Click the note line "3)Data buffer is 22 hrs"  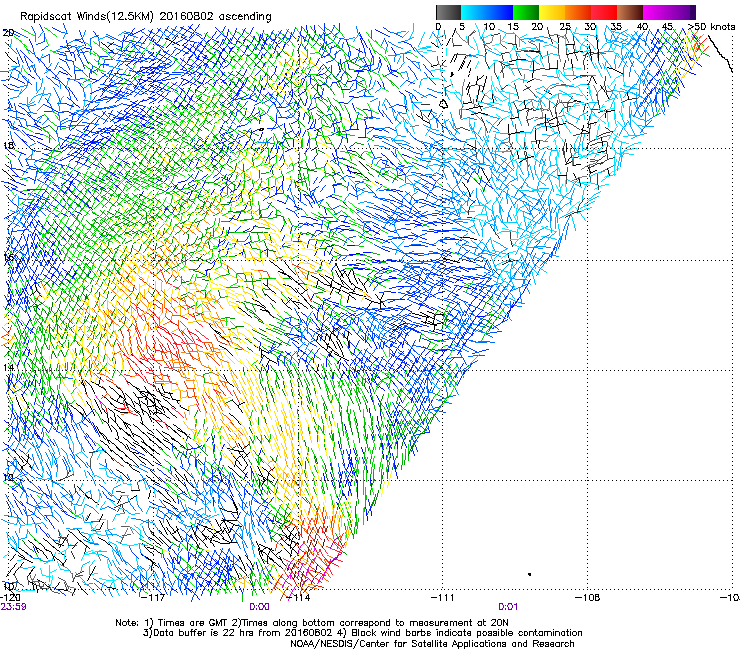(362, 633)
